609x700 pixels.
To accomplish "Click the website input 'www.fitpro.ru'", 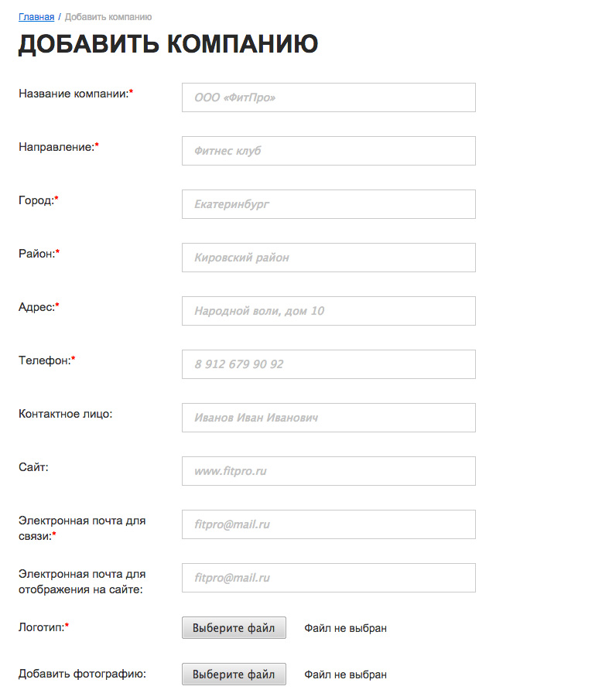I will coord(328,471).
